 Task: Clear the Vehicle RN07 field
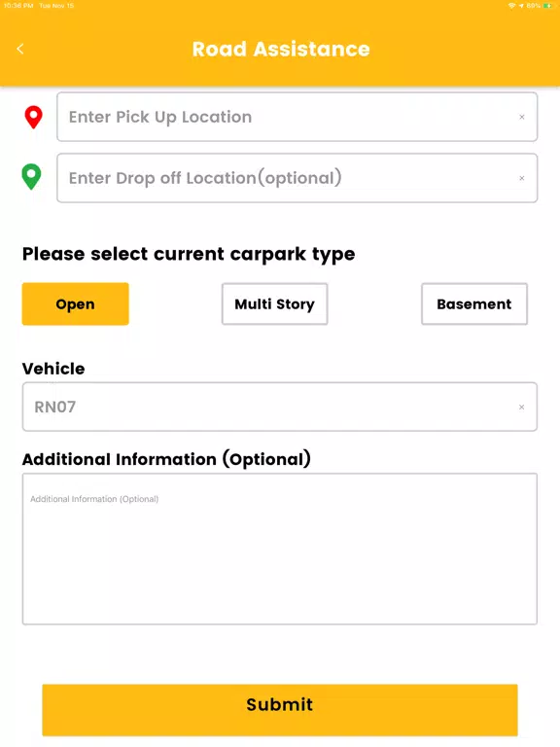522,407
